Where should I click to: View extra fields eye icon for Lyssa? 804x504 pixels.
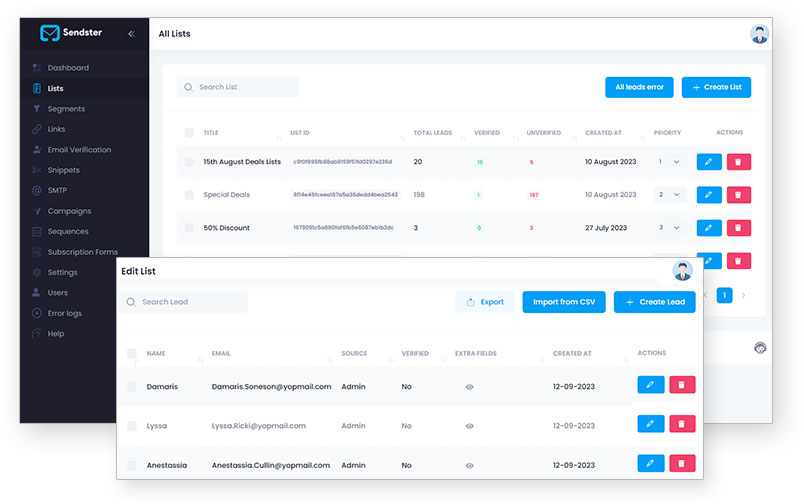(469, 426)
